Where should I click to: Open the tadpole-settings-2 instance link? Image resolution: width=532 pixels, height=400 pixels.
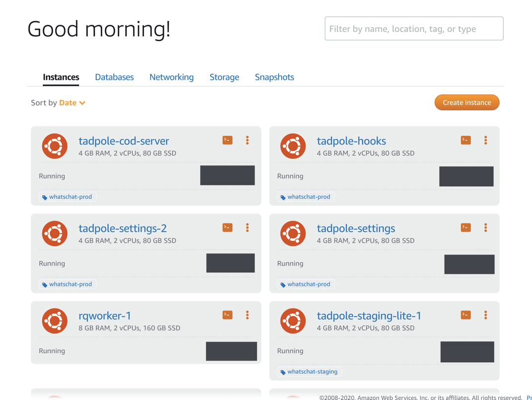tap(123, 229)
